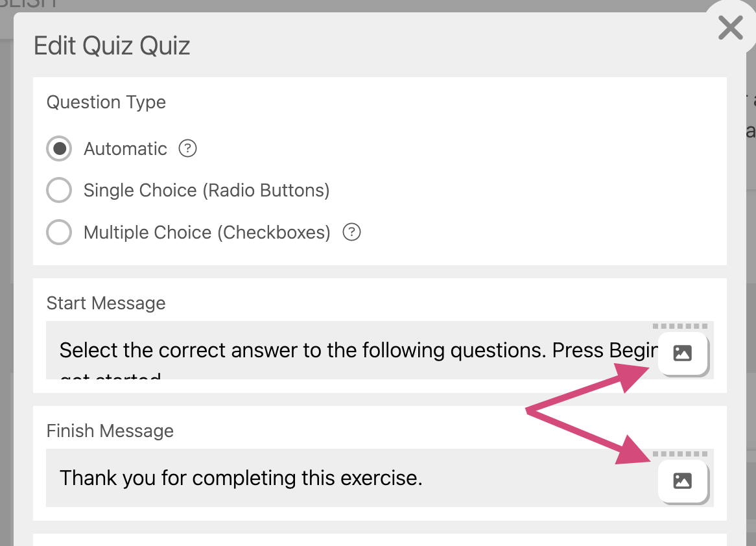This screenshot has height=546, width=756.
Task: Insert image in the Start Message field
Action: (682, 353)
